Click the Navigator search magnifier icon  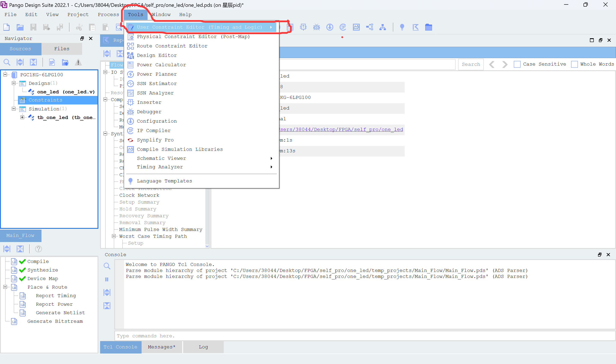7,62
